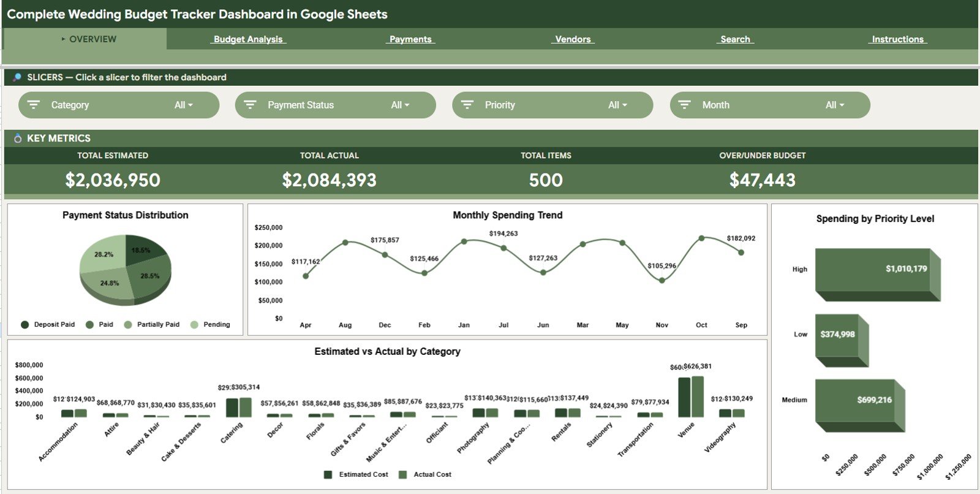980x494 pixels.
Task: Click the Over/Under Budget value $47,443
Action: (x=763, y=180)
